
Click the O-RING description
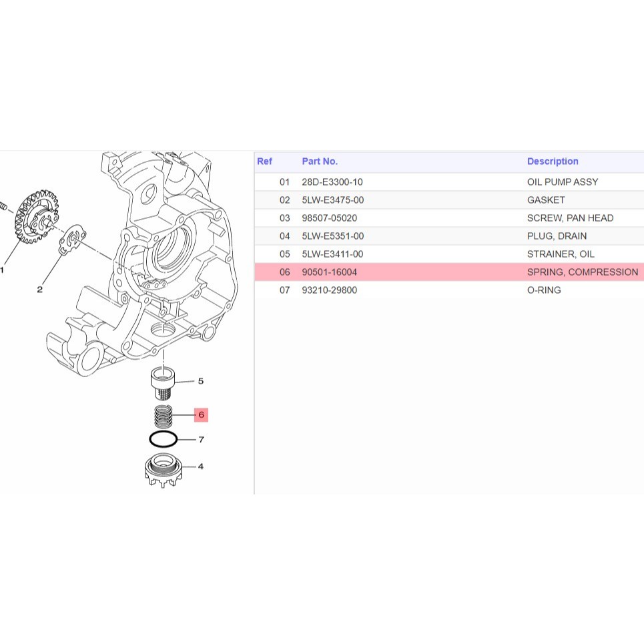click(x=544, y=290)
